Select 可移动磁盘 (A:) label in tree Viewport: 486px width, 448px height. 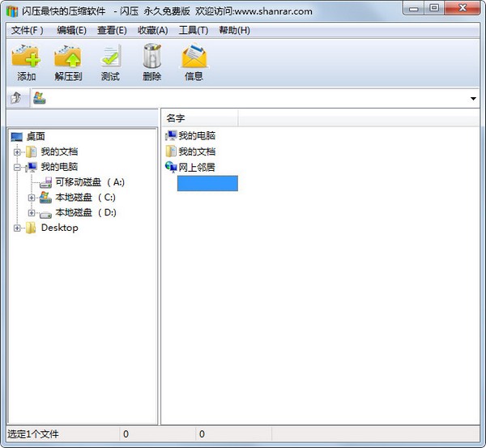click(90, 182)
